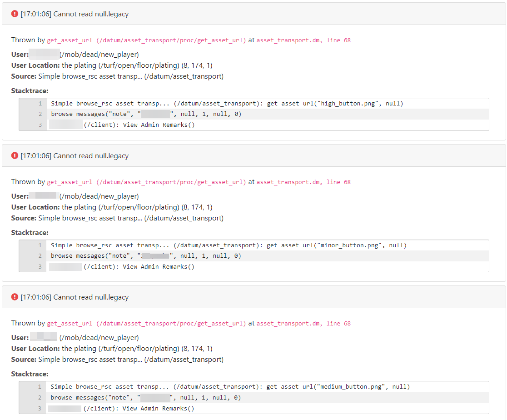Click 'View Admin Remarks()' line in the first stacktrace
507x420 pixels.
click(254, 125)
